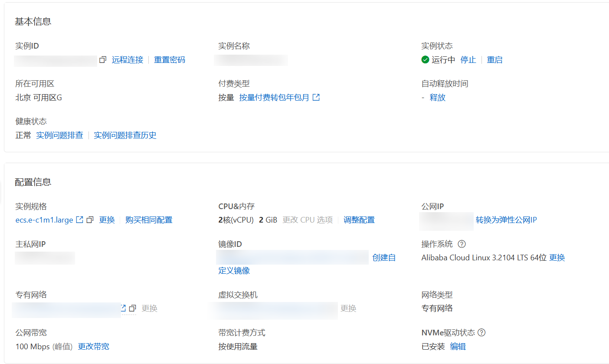Click 重置密码 link
The width and height of the screenshot is (609, 364).
click(x=170, y=60)
